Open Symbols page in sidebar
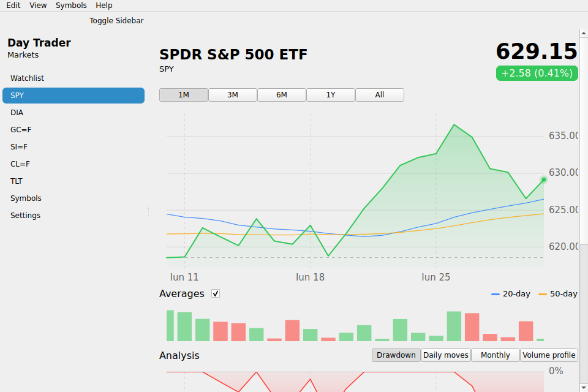This screenshot has width=588, height=392. point(73,198)
